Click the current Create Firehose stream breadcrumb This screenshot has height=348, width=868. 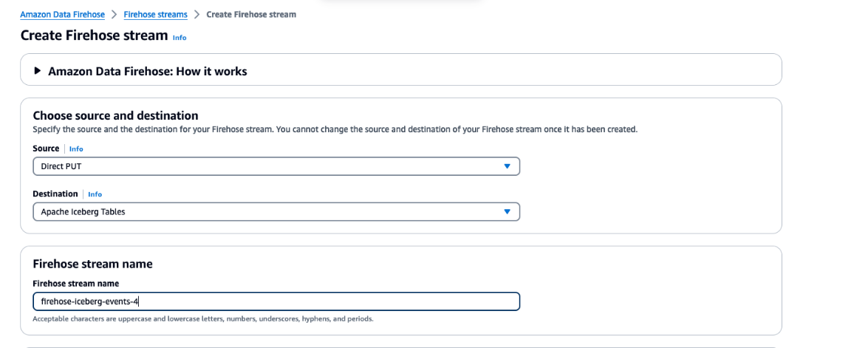coord(251,15)
